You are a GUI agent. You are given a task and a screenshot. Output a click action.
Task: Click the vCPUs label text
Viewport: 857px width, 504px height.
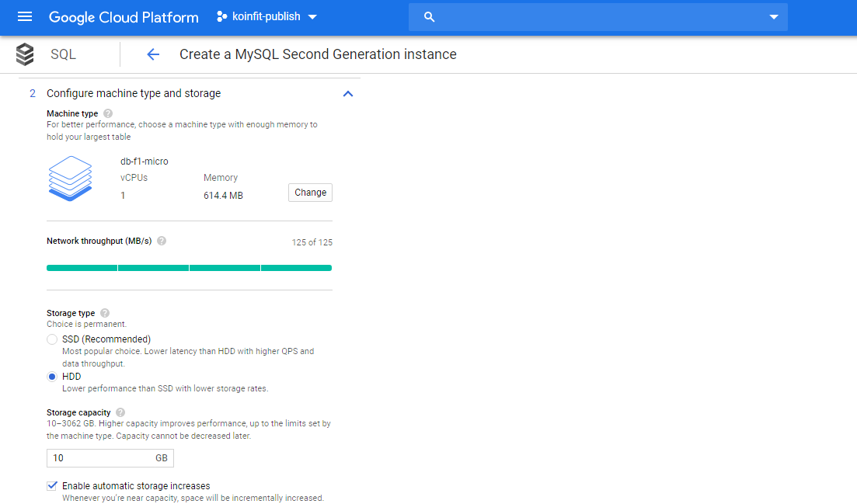(134, 178)
